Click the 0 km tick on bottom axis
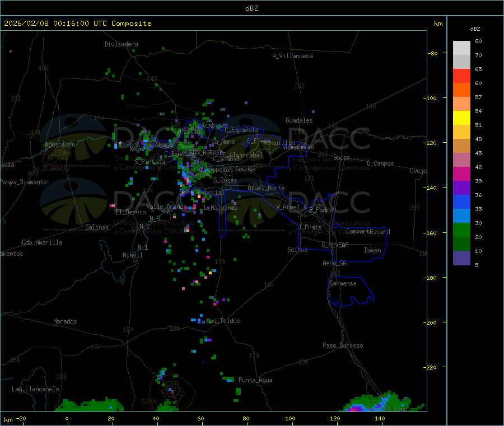 pyautogui.click(x=67, y=418)
